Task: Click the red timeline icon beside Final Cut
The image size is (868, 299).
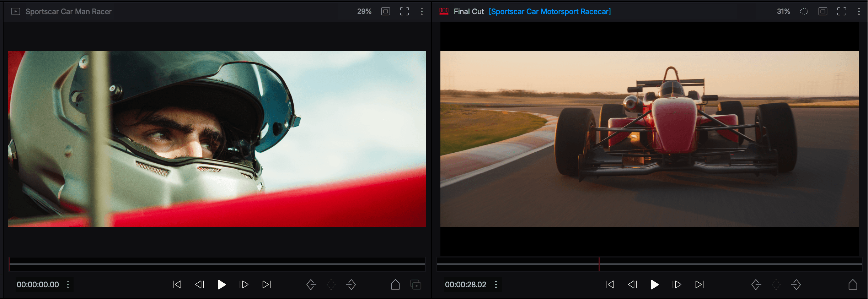Action: coord(444,11)
